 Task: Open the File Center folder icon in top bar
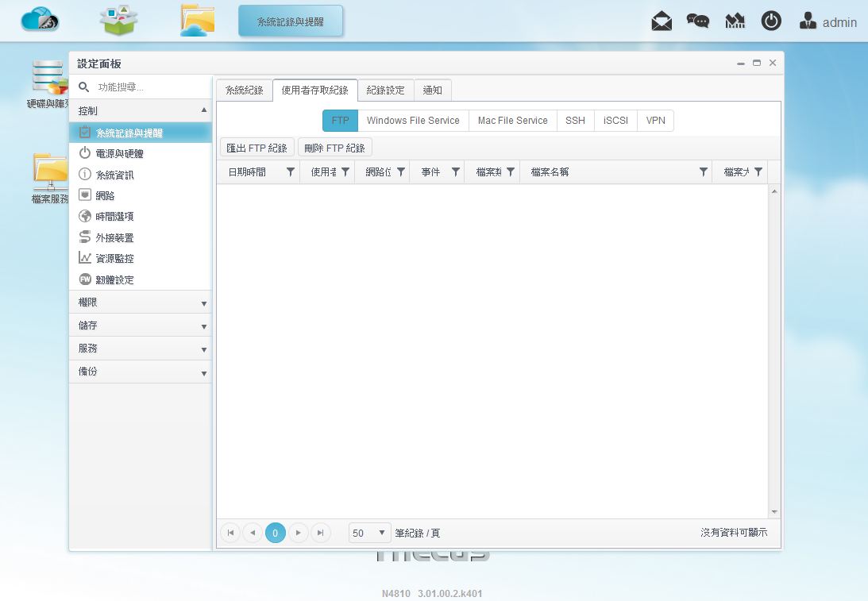pos(197,21)
